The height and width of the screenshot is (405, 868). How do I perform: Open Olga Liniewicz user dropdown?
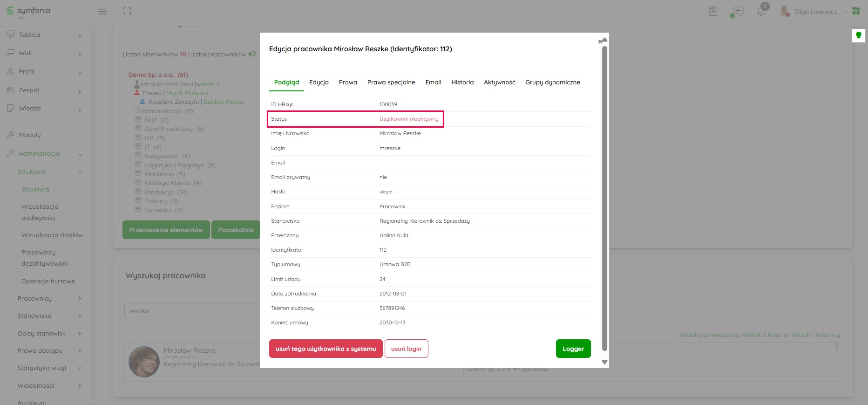pyautogui.click(x=815, y=12)
